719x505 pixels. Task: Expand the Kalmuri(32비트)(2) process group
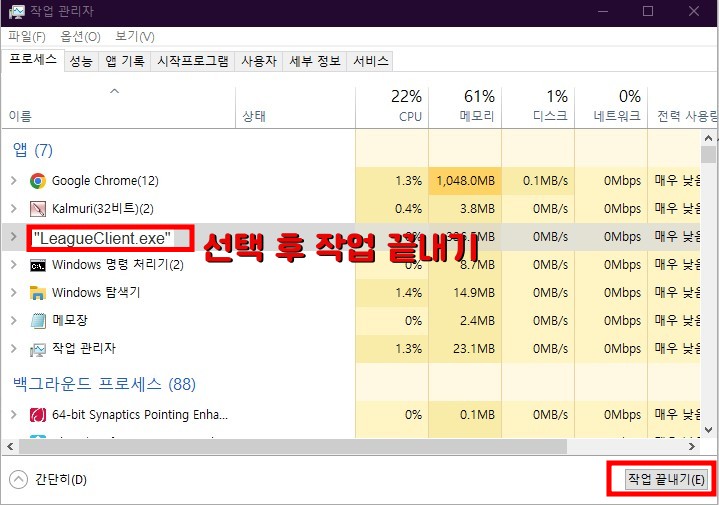coord(14,209)
